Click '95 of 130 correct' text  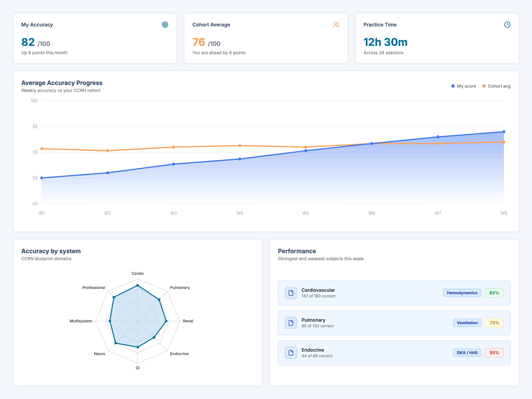pyautogui.click(x=318, y=326)
